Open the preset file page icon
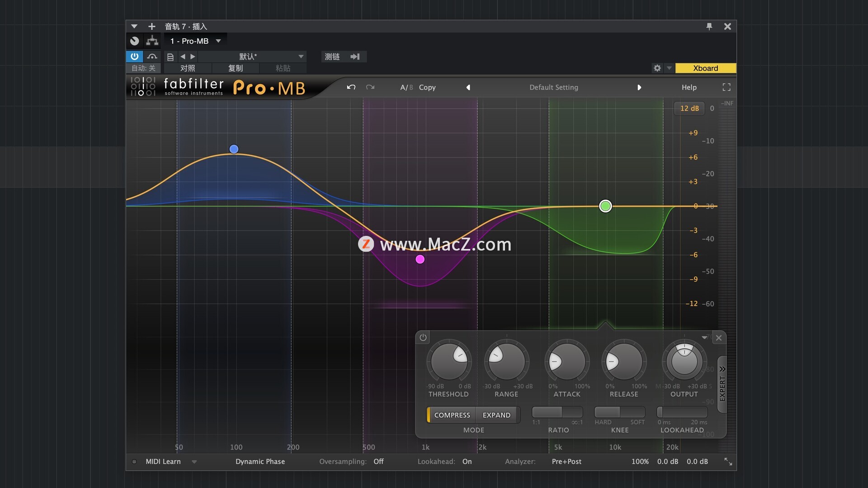 tap(170, 57)
